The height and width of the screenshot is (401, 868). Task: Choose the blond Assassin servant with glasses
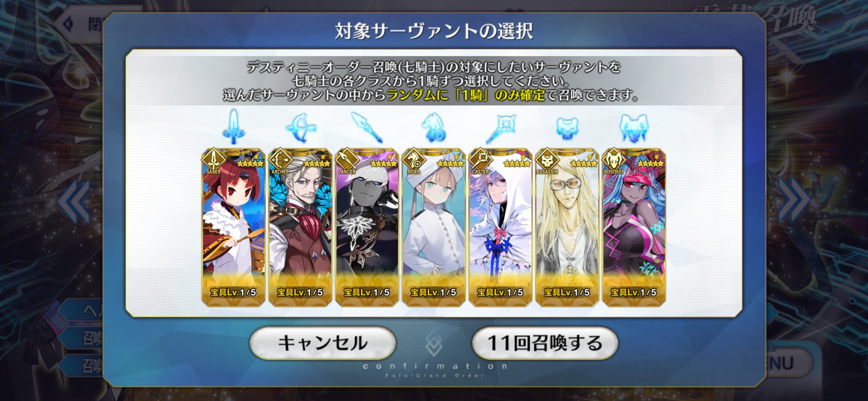click(567, 227)
